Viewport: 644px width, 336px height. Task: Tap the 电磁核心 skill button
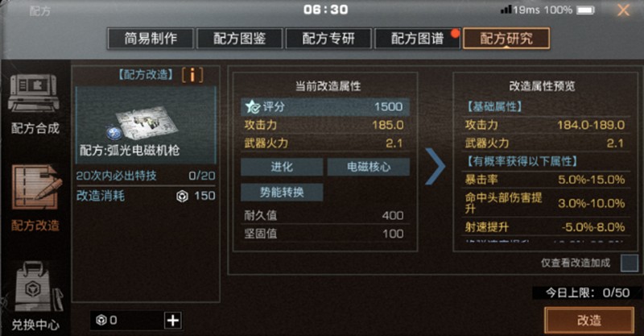[369, 167]
